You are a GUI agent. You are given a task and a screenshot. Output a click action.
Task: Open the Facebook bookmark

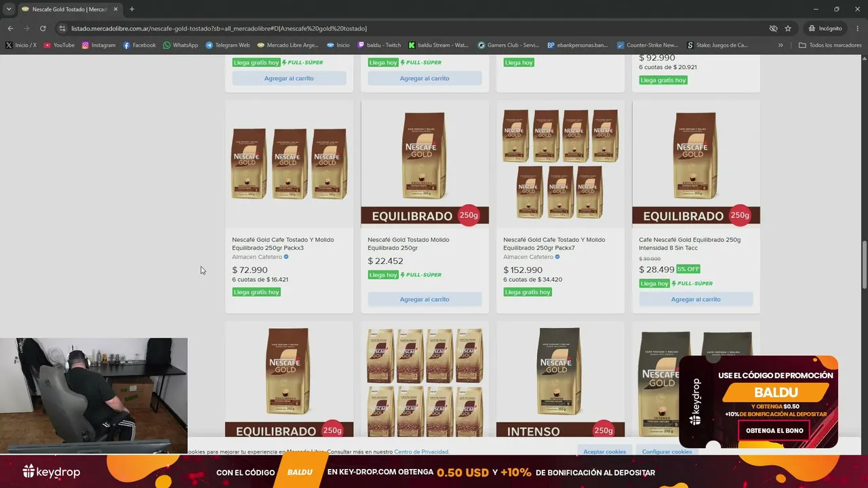point(139,45)
